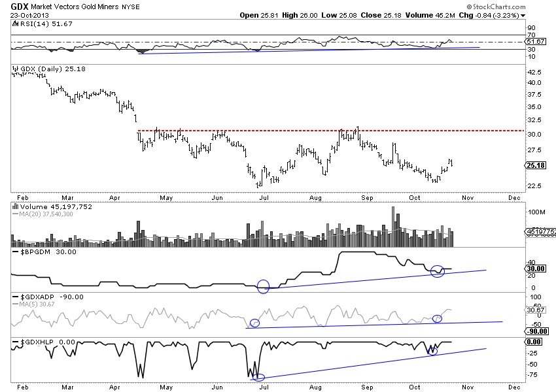The image size is (556, 392).
Task: Click the line legend marker beside $GDXHLP
Action: click(x=15, y=342)
